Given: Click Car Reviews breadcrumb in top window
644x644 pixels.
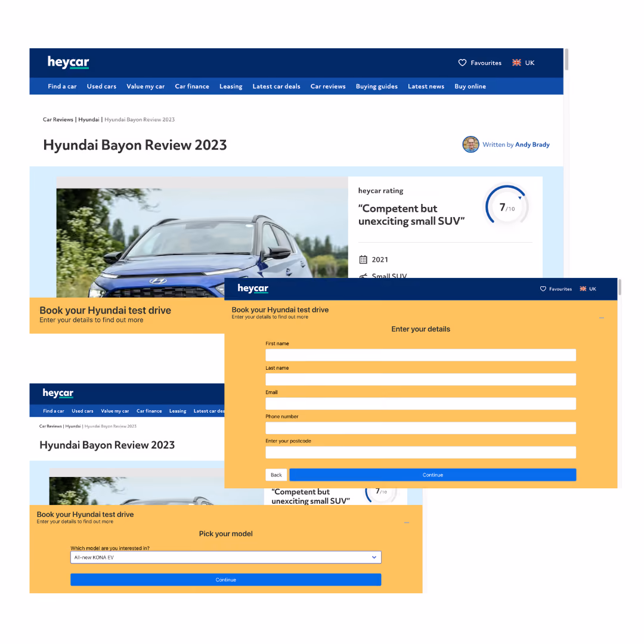Looking at the screenshot, I should click(x=58, y=119).
